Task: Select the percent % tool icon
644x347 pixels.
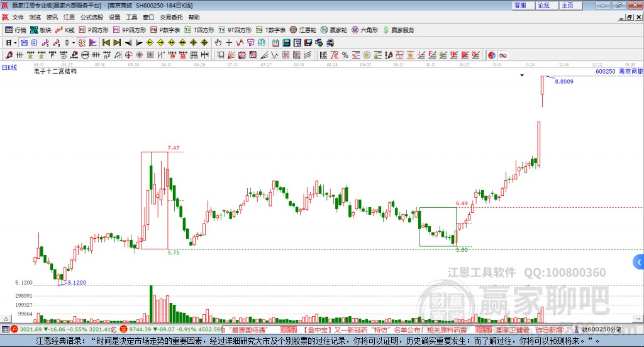Action: coord(345,55)
